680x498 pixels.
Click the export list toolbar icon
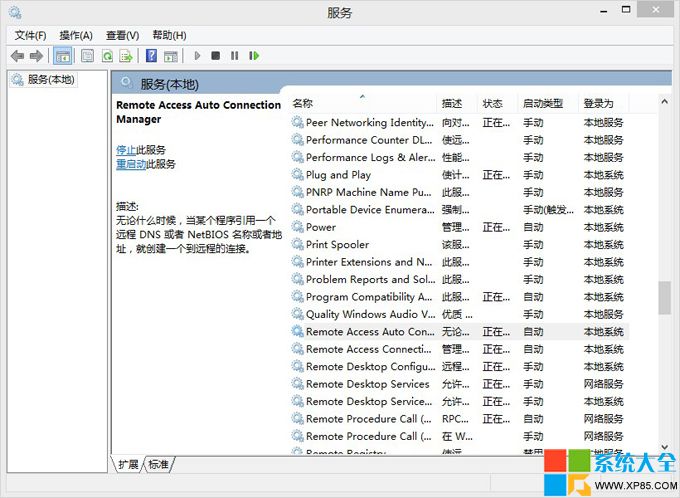tap(126, 56)
